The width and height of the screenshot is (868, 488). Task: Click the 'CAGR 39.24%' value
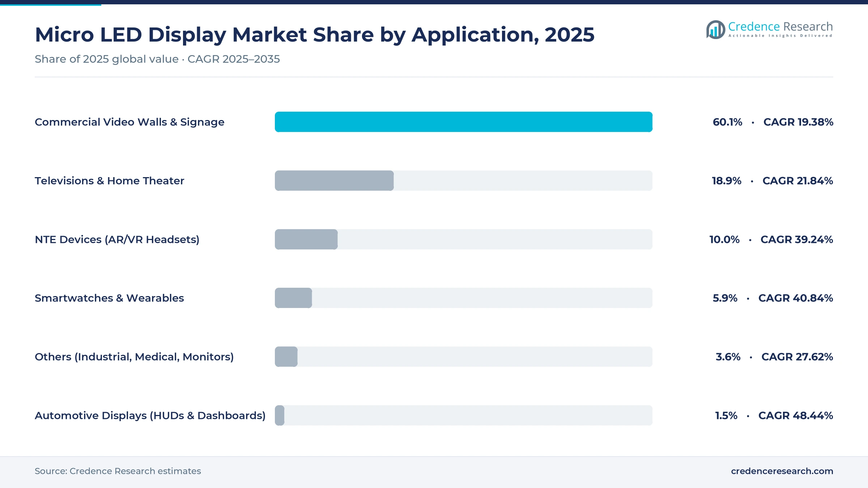click(x=797, y=239)
